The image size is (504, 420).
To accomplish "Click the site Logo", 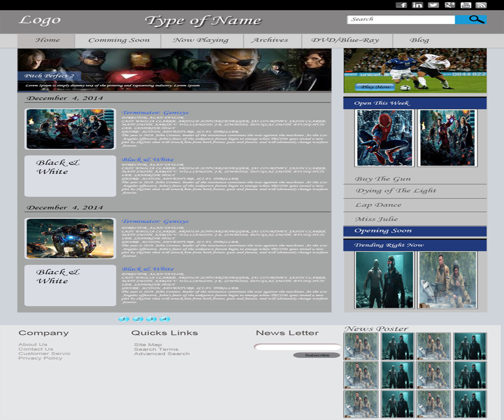I will click(x=40, y=20).
